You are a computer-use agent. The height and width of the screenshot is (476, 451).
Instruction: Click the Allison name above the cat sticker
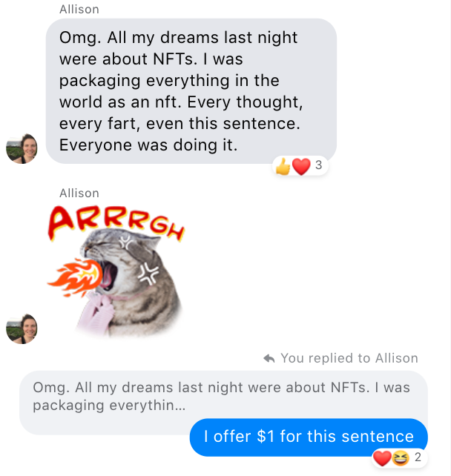click(79, 193)
